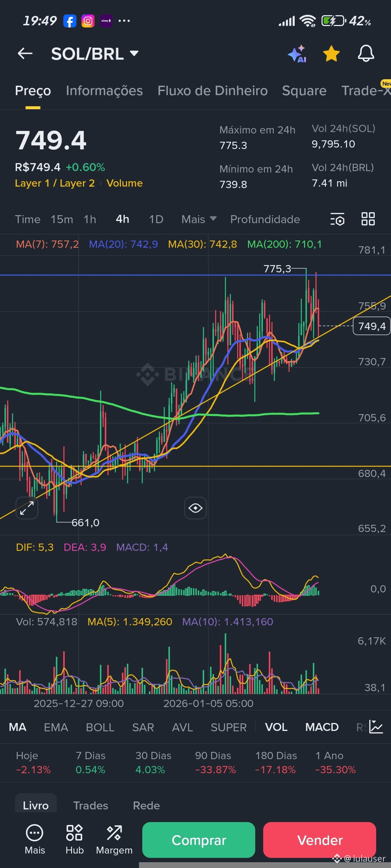Switch to the Informações tab

pyautogui.click(x=104, y=91)
